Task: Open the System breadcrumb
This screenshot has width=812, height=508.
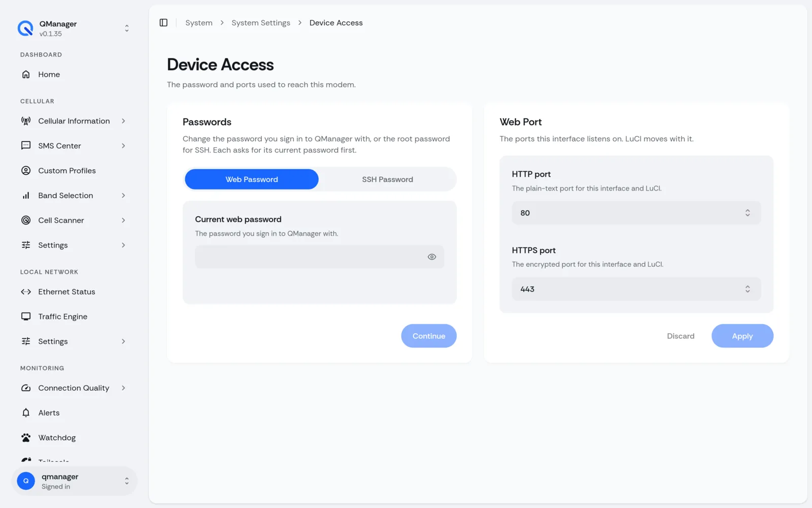Action: (199, 23)
